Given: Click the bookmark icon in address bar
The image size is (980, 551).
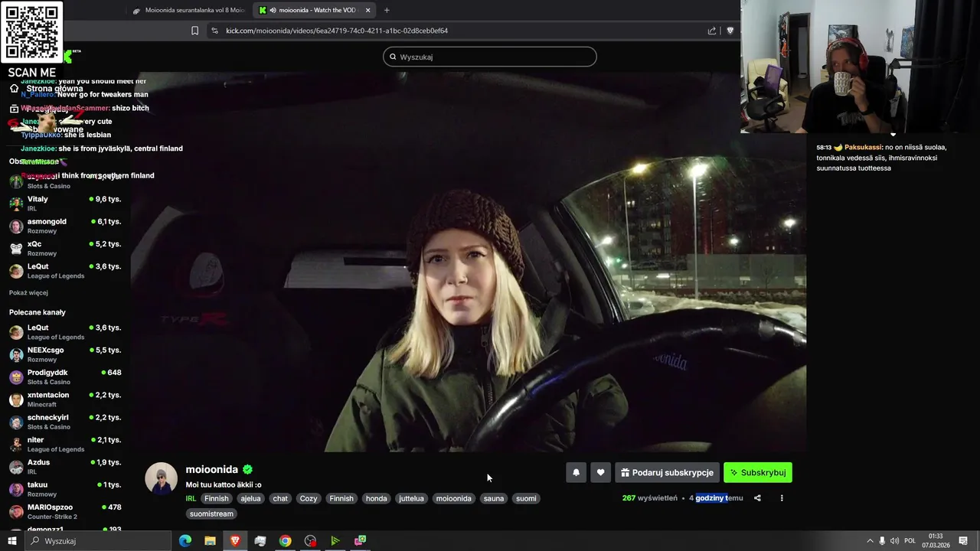Looking at the screenshot, I should (x=194, y=31).
